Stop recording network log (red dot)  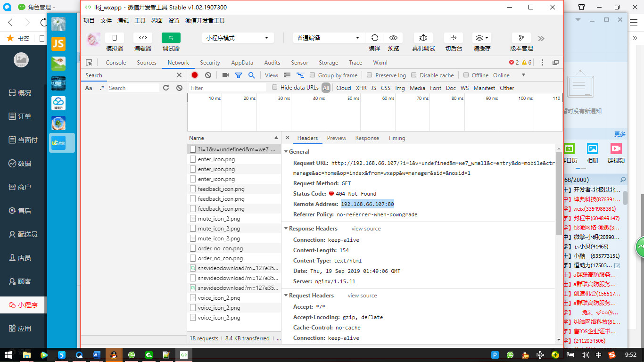195,75
